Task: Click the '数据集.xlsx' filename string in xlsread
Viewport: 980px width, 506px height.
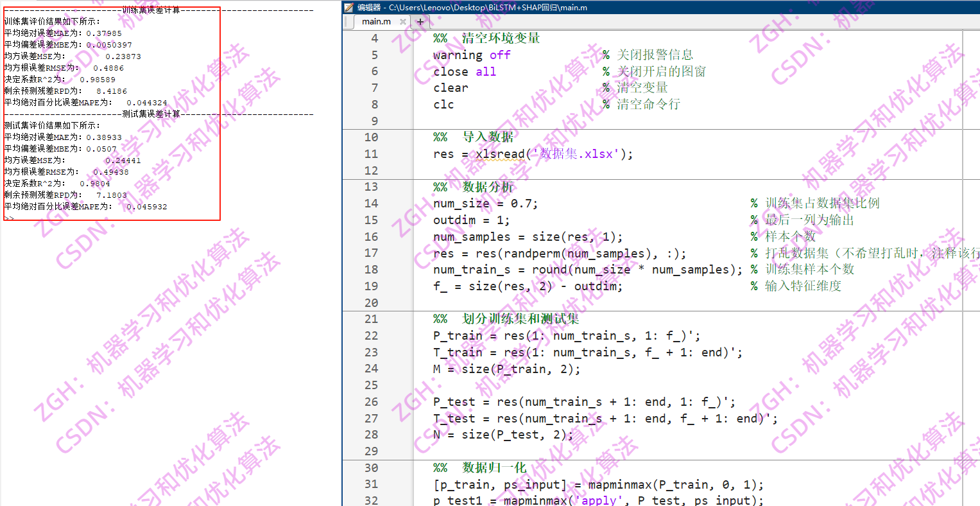Action: click(576, 153)
